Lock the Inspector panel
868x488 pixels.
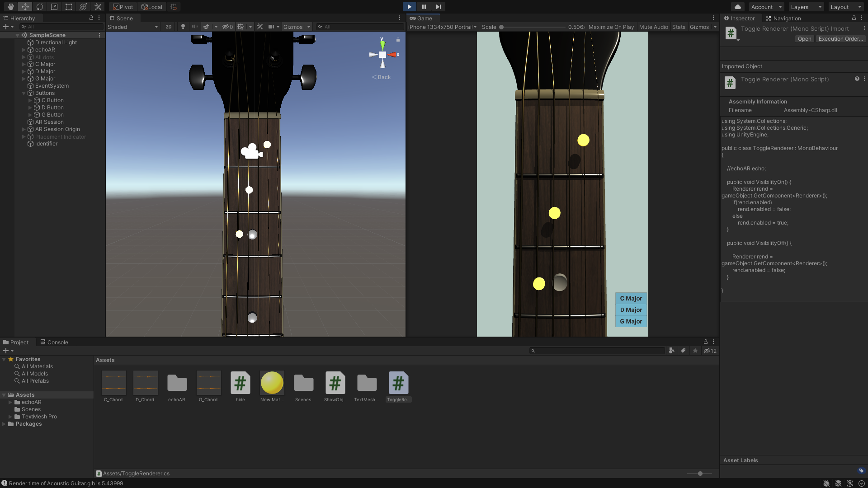click(x=854, y=18)
